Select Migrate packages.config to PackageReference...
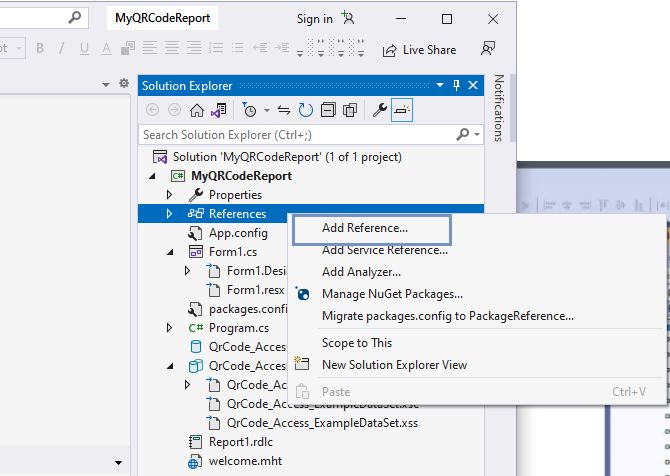The height and width of the screenshot is (476, 670). coord(448,316)
